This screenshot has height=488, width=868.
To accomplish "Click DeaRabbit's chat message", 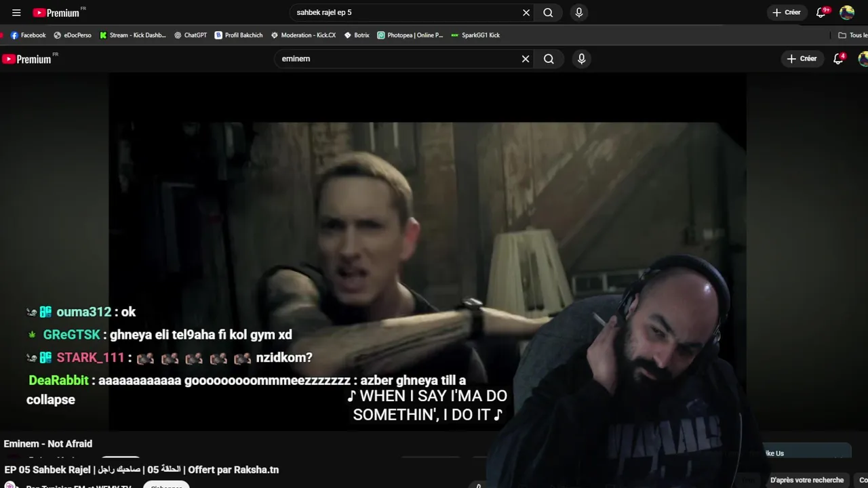I will coord(246,390).
